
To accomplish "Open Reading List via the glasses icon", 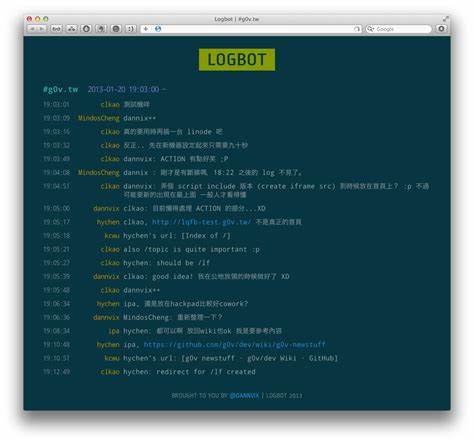I will pyautogui.click(x=57, y=29).
